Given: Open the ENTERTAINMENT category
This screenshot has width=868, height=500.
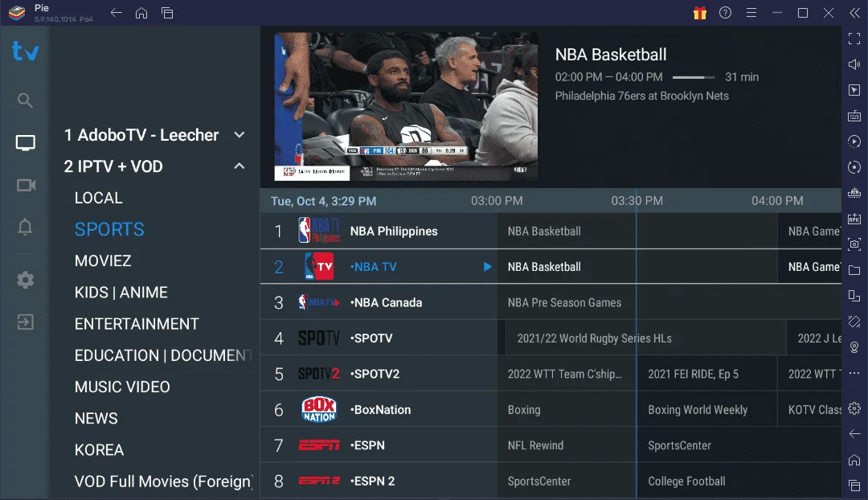Looking at the screenshot, I should tap(137, 324).
